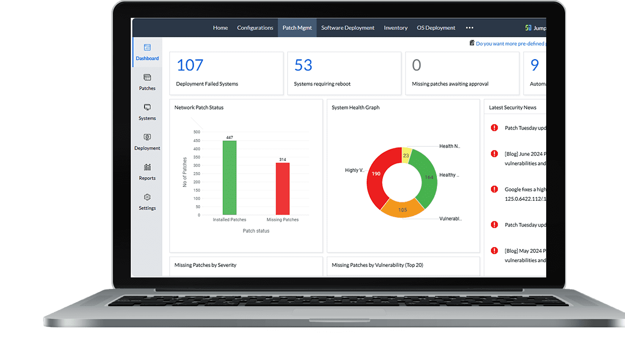625x364 pixels.
Task: Click the "Do you want more pre-defined" link
Action: [x=509, y=44]
